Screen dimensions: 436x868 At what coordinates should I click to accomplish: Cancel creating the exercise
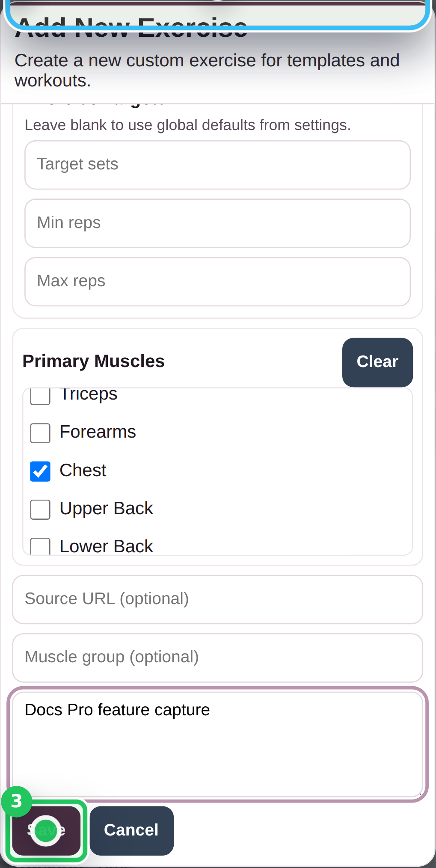click(x=131, y=829)
